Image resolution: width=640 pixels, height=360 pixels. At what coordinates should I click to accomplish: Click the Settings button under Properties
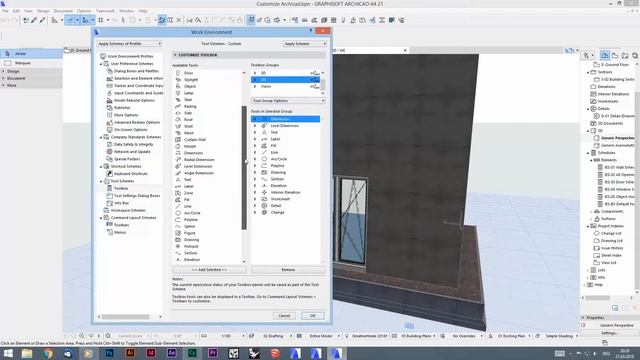click(609, 333)
